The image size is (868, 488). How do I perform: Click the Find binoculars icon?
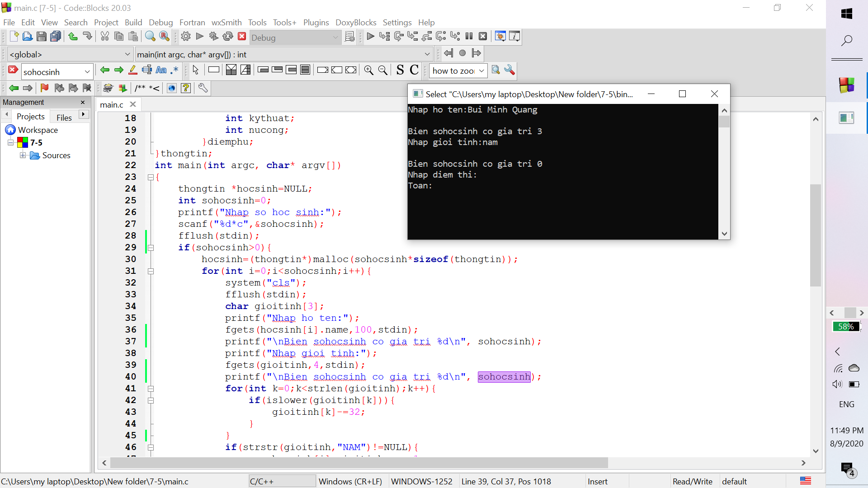click(x=150, y=37)
